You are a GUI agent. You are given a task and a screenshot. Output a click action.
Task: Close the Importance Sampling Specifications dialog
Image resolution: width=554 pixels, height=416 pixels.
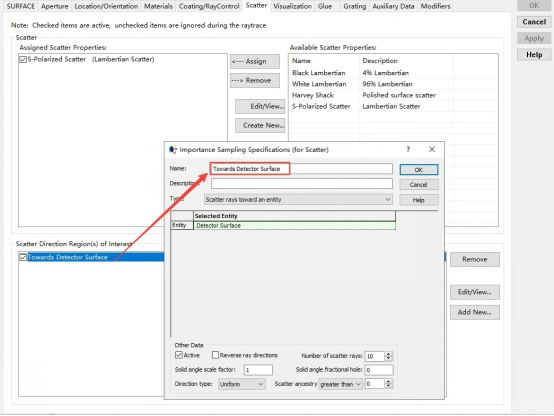tap(432, 149)
